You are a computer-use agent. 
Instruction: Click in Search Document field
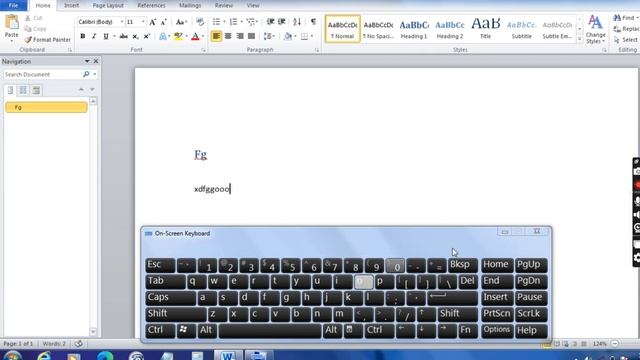click(42, 75)
